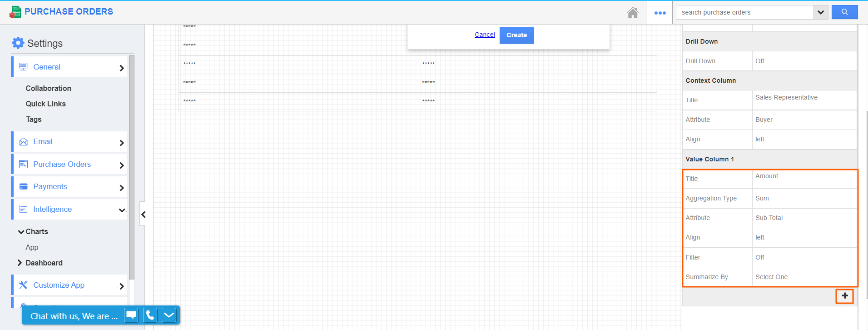The image size is (868, 330).
Task: Add another value column with plus
Action: [x=844, y=296]
